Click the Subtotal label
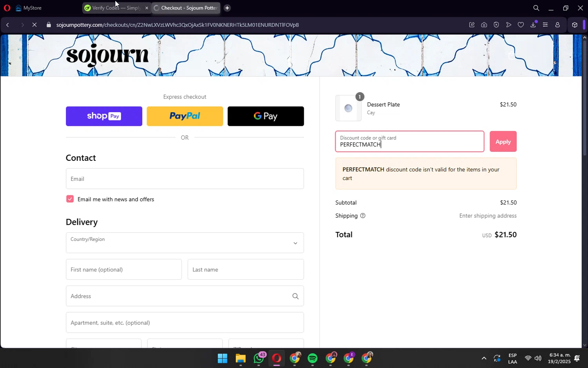The height and width of the screenshot is (368, 588). point(346,203)
